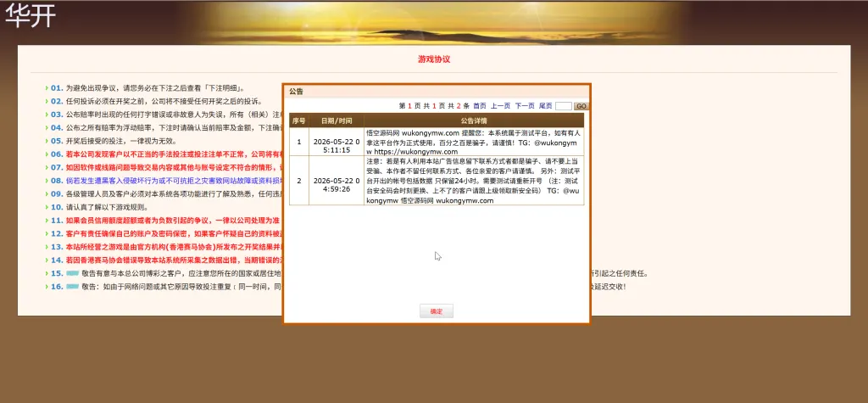Jump to 尾页 in announcement pagination
The image size is (868, 403).
tap(545, 106)
